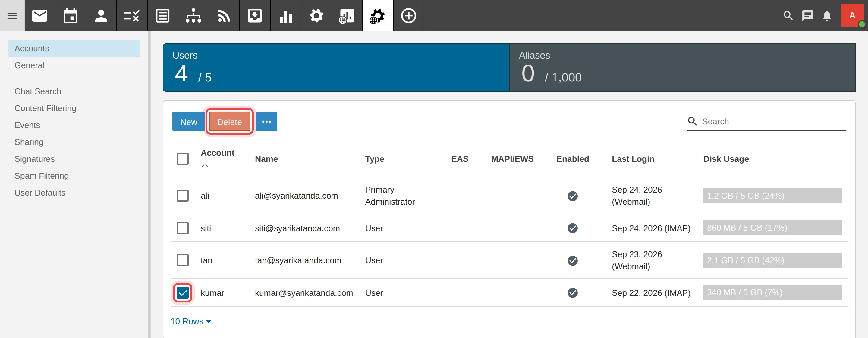
Task: Toggle the select-all accounts header checkbox
Action: click(x=183, y=158)
